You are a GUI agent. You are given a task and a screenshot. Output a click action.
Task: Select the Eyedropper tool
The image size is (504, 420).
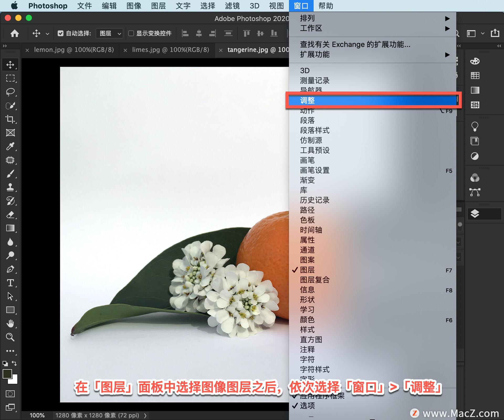[x=10, y=146]
